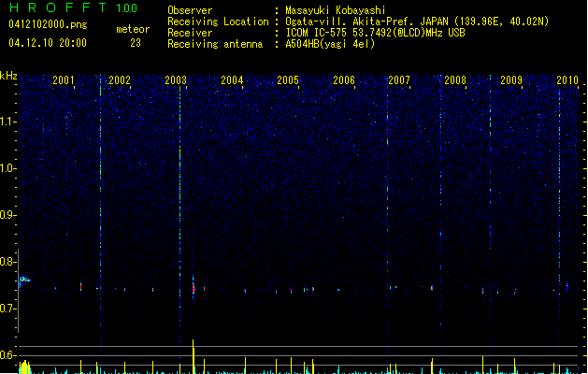Click the HROFFT 1.0.0 title text
This screenshot has height=374, width=588.
point(74,7)
